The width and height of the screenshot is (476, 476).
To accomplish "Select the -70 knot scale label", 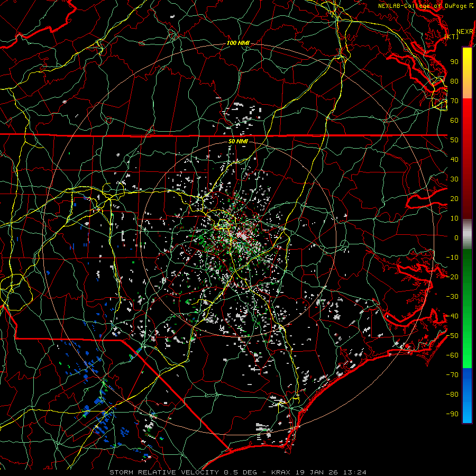I will tap(452, 375).
